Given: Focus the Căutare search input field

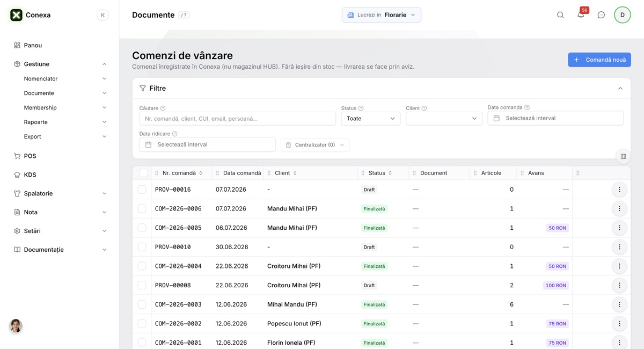Looking at the screenshot, I should click(237, 119).
